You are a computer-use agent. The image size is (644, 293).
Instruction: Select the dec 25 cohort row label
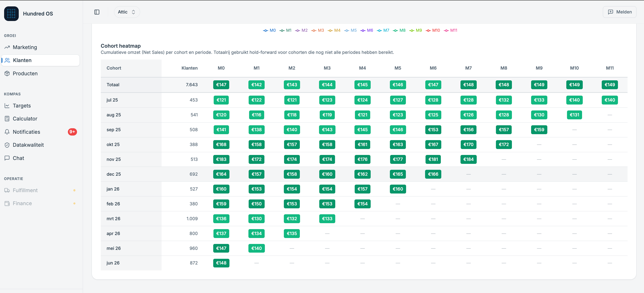click(x=114, y=174)
